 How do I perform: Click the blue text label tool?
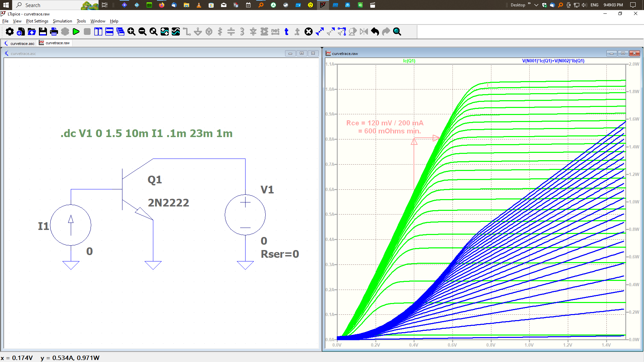click(286, 32)
